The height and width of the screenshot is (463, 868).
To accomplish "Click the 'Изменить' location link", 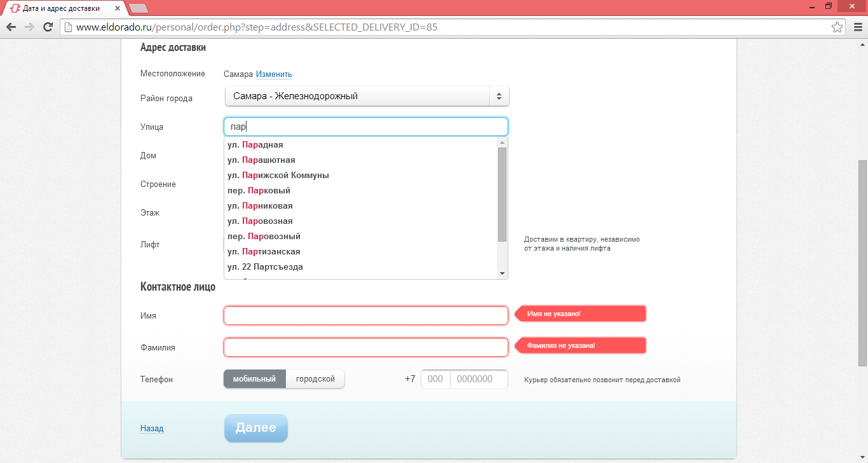I will click(x=274, y=74).
